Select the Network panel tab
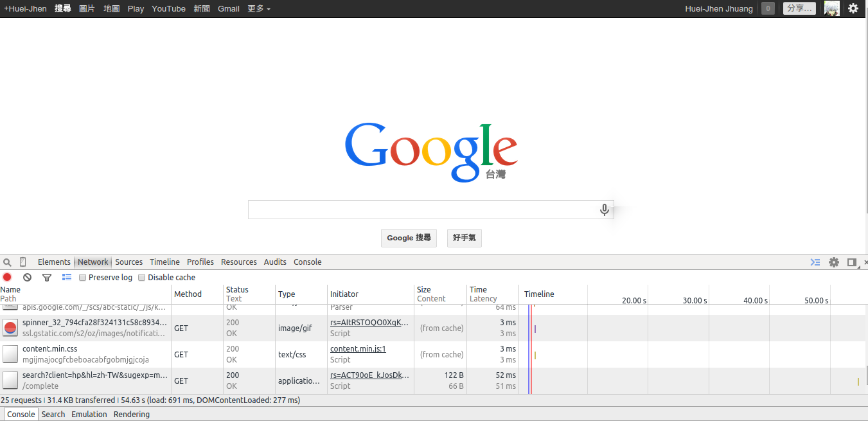The image size is (868, 421). pyautogui.click(x=93, y=262)
